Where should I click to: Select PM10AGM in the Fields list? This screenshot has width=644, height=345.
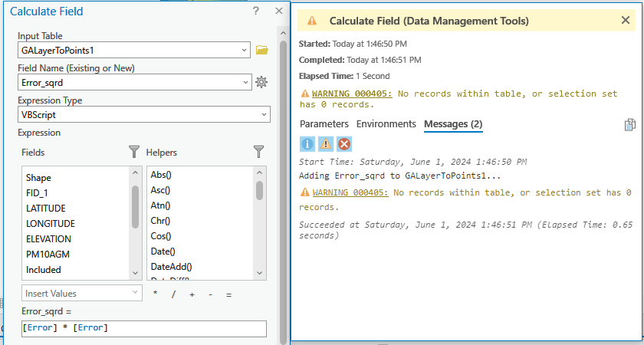pyautogui.click(x=46, y=254)
